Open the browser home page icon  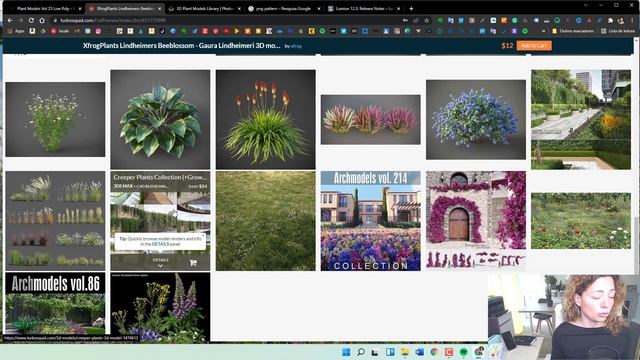[42, 20]
